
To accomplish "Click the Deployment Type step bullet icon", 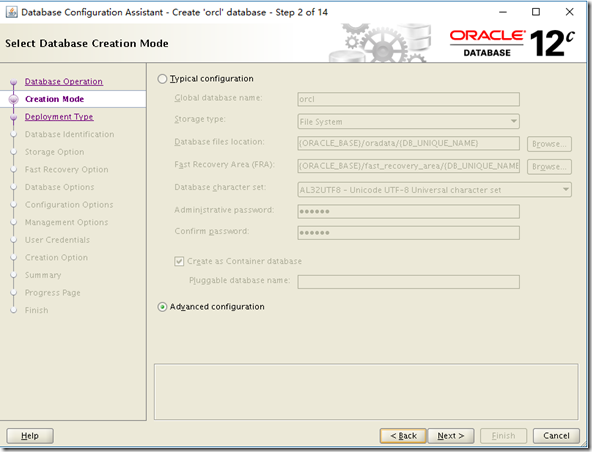I will [x=14, y=117].
